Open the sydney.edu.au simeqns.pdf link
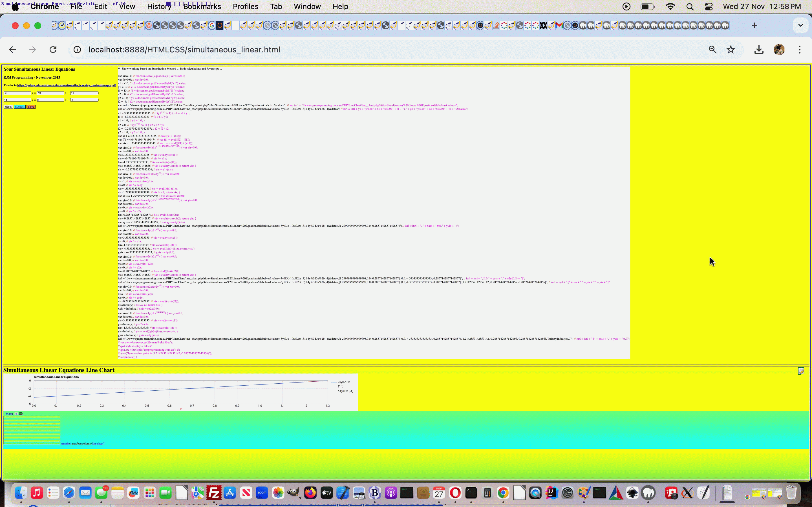This screenshot has height=507, width=812. click(x=67, y=85)
